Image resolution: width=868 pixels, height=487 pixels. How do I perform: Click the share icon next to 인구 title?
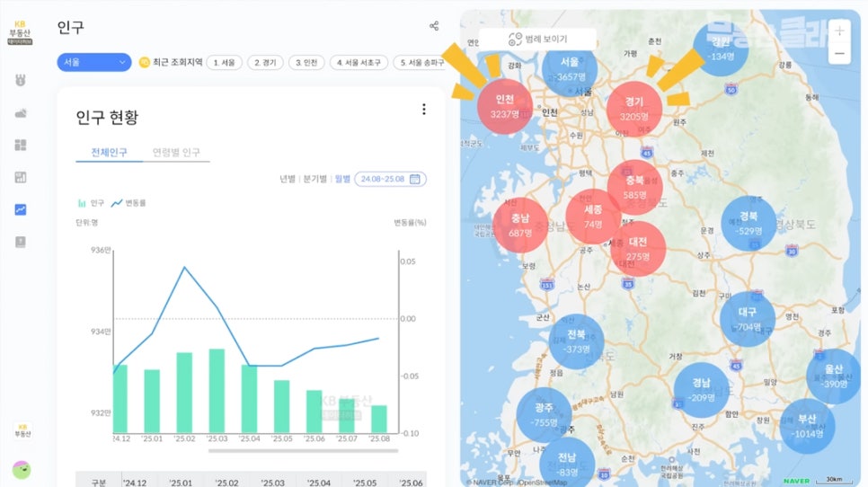point(434,27)
